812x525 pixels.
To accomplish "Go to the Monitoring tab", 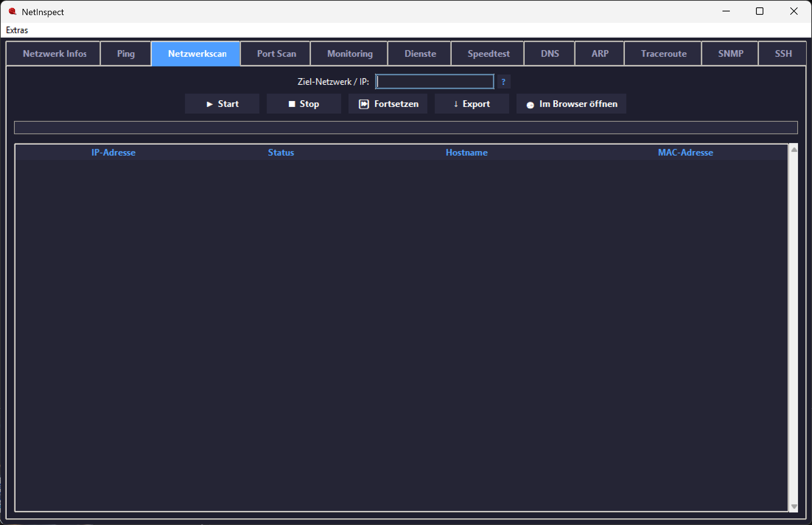I will [x=350, y=54].
